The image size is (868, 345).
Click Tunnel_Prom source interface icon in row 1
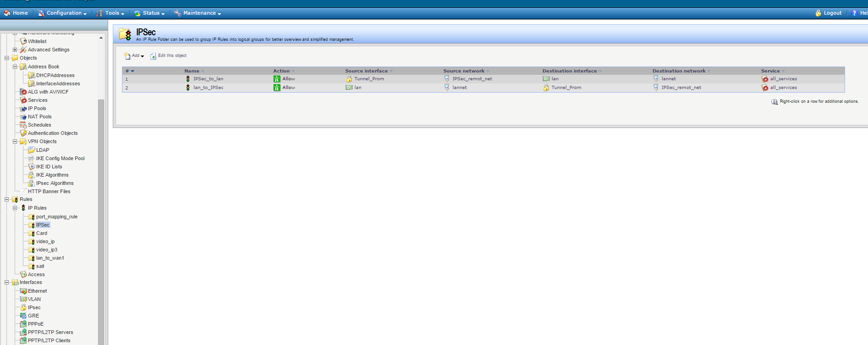(349, 79)
